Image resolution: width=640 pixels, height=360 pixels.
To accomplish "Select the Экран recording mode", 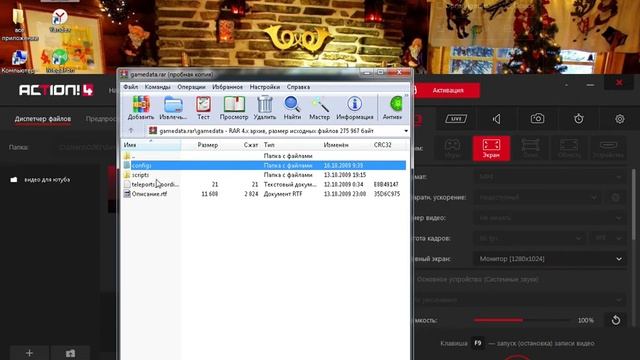I will point(491,148).
